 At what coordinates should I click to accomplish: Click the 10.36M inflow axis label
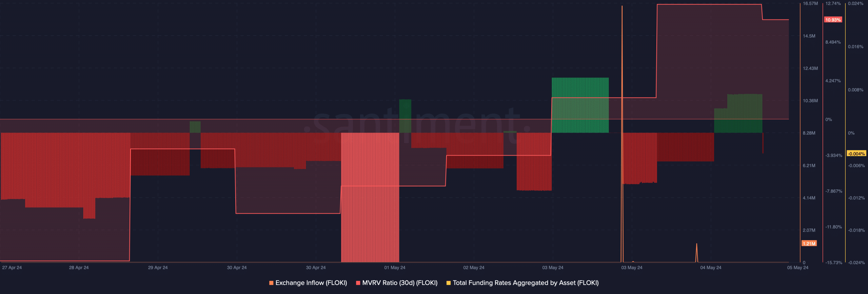(x=810, y=101)
